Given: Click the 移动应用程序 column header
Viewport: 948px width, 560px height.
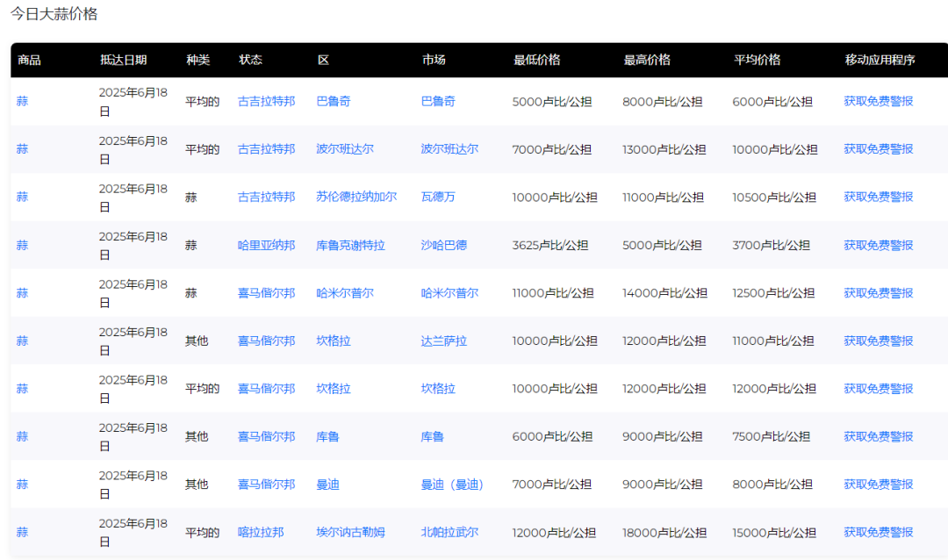Looking at the screenshot, I should point(880,60).
